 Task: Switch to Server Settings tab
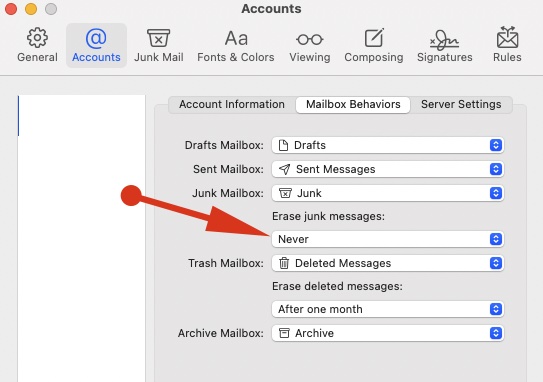click(461, 104)
